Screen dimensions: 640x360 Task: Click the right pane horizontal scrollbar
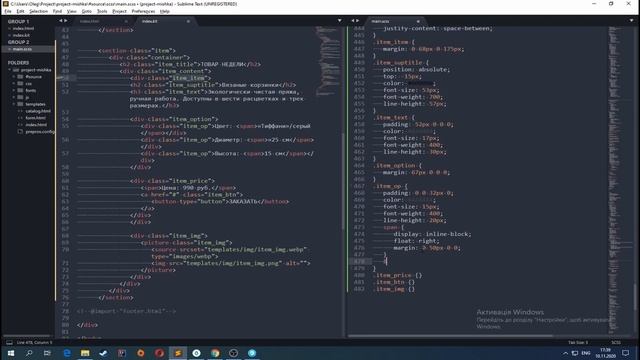click(x=450, y=336)
